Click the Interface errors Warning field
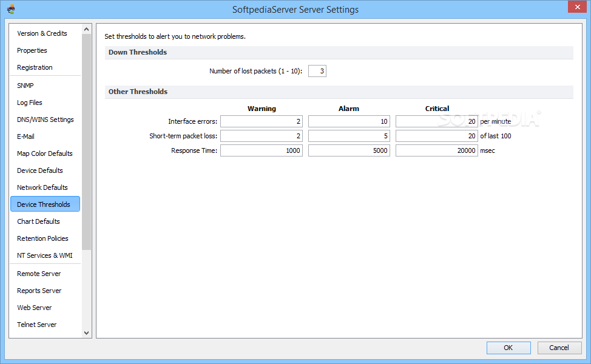The image size is (591, 364). pos(261,121)
